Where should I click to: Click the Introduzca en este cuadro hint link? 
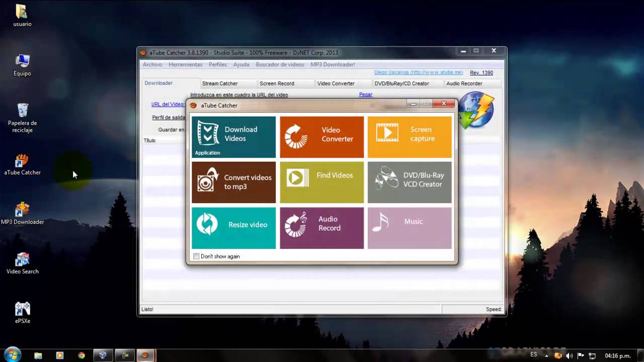point(239,95)
